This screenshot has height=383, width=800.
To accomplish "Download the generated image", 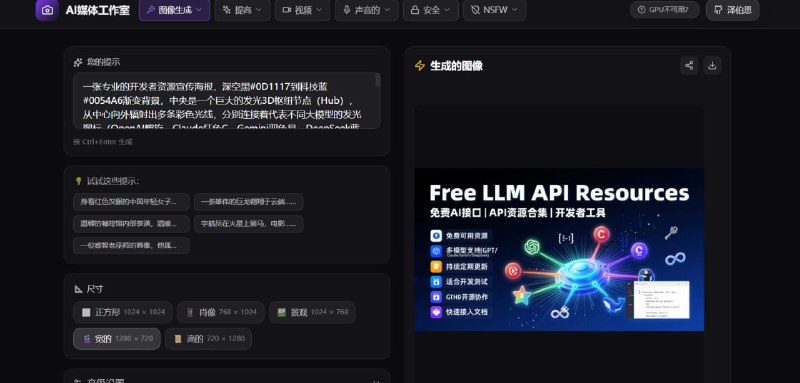I will click(x=712, y=65).
